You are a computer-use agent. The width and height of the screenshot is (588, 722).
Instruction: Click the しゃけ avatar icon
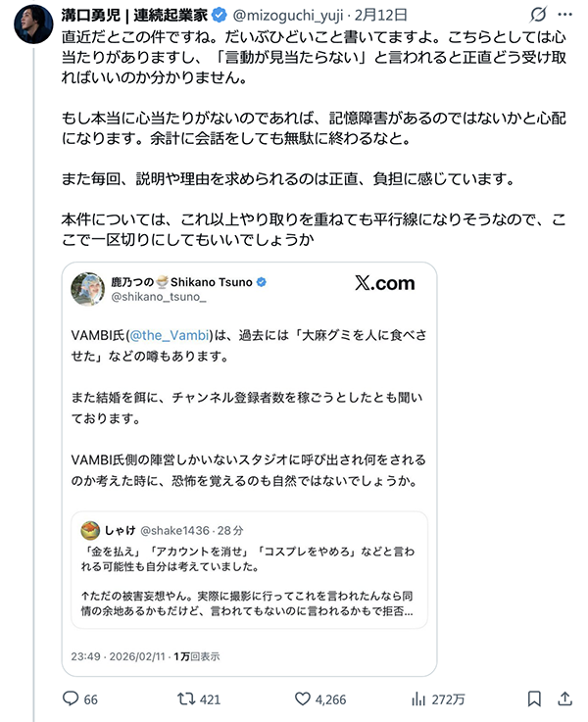[x=91, y=530]
